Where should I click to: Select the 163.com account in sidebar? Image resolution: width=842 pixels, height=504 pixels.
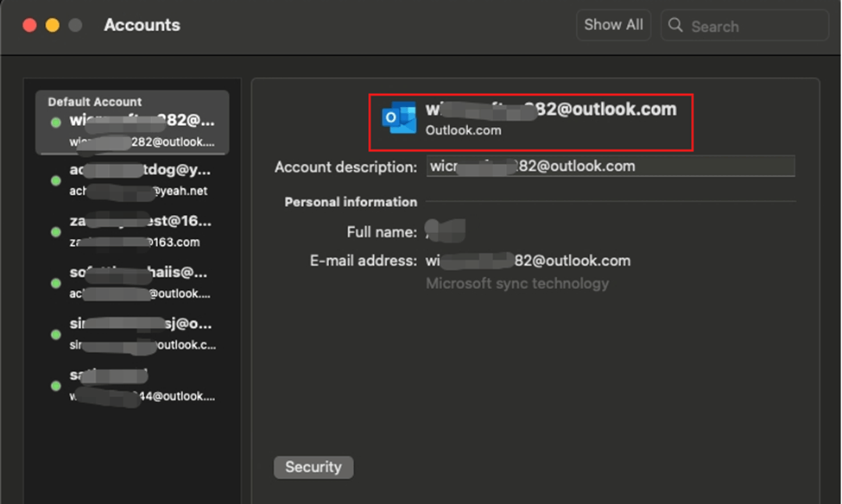(x=132, y=231)
